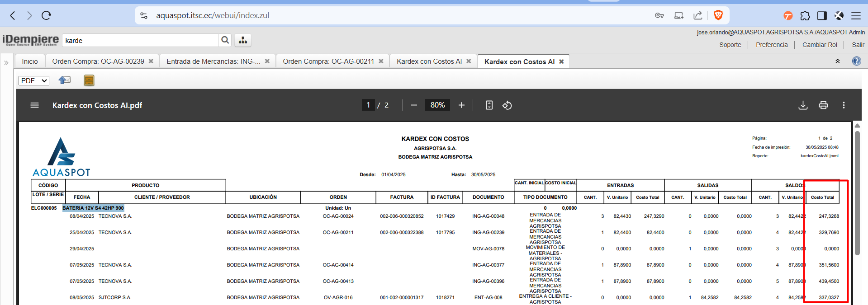Click the iDempiere search magnifier icon
Image resolution: width=868 pixels, height=305 pixels.
[x=225, y=40]
